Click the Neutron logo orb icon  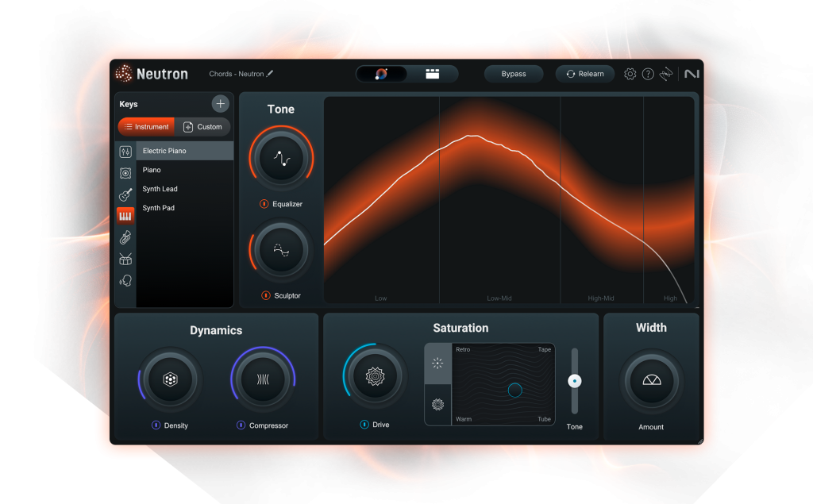click(x=124, y=74)
